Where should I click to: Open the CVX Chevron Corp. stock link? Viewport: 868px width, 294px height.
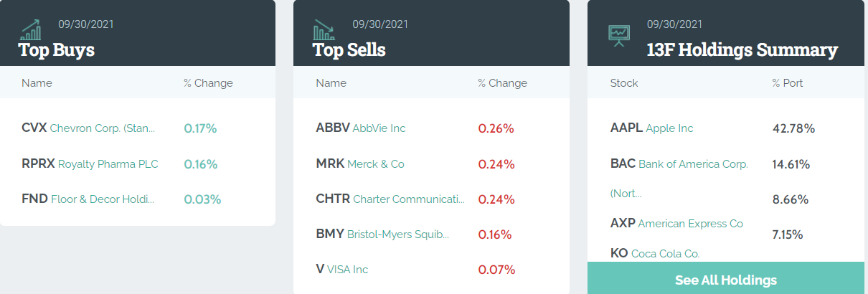(x=88, y=128)
